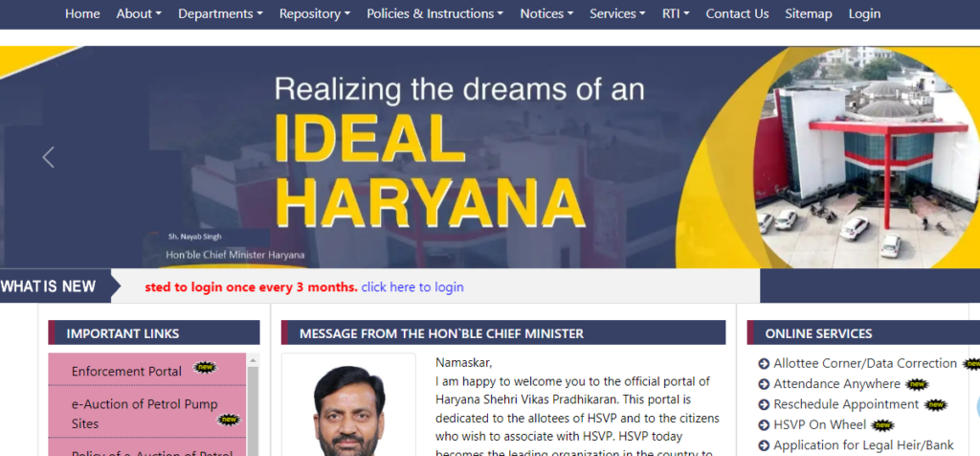Screen dimensions: 980x456
Task: Click the next slide arrow on banner
Action: point(958,157)
